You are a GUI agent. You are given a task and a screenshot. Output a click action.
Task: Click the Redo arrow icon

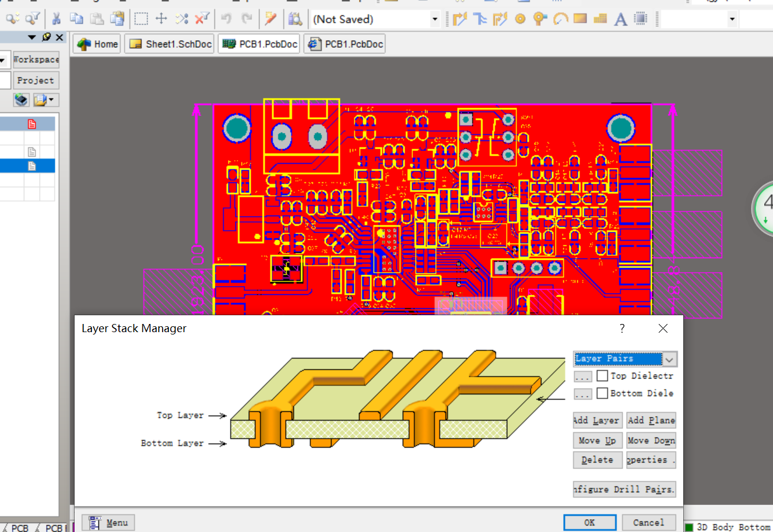point(247,19)
